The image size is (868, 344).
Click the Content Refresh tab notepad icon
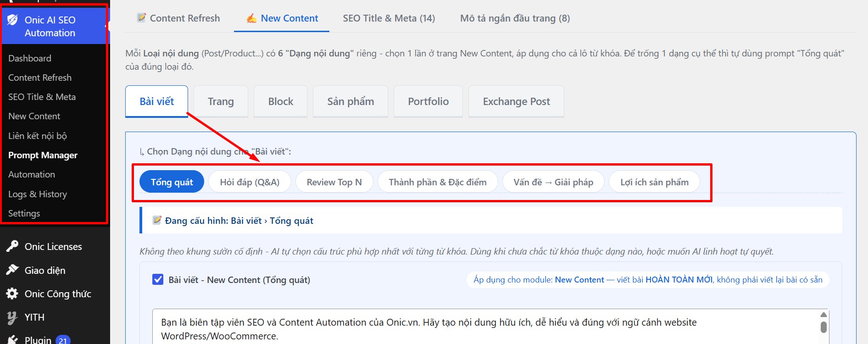point(142,18)
